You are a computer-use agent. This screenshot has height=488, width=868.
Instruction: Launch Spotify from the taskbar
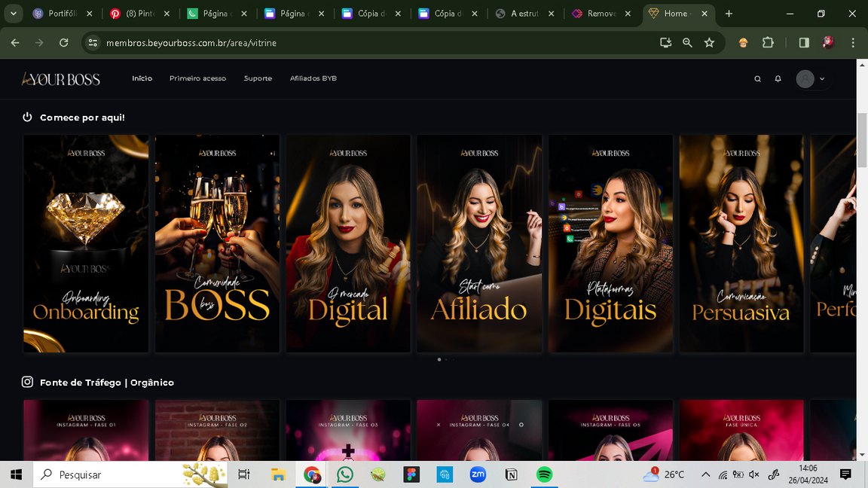click(545, 474)
